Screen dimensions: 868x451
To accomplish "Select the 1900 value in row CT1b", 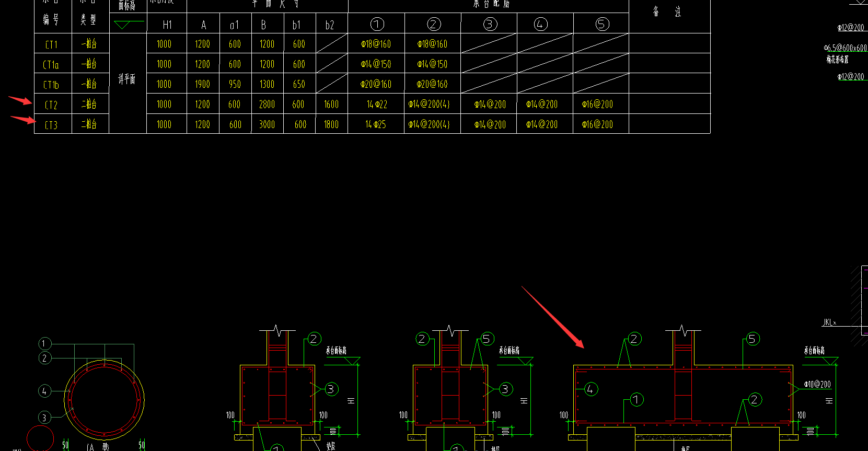I will click(x=202, y=84).
